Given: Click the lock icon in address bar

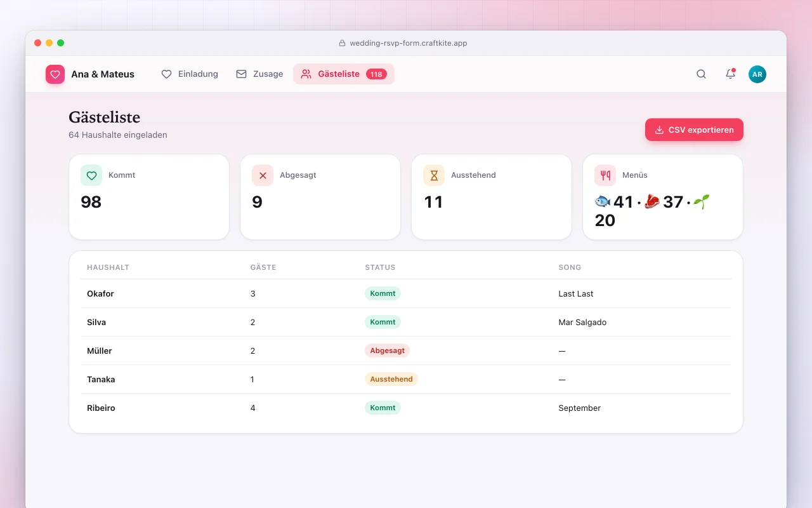Looking at the screenshot, I should click(342, 43).
